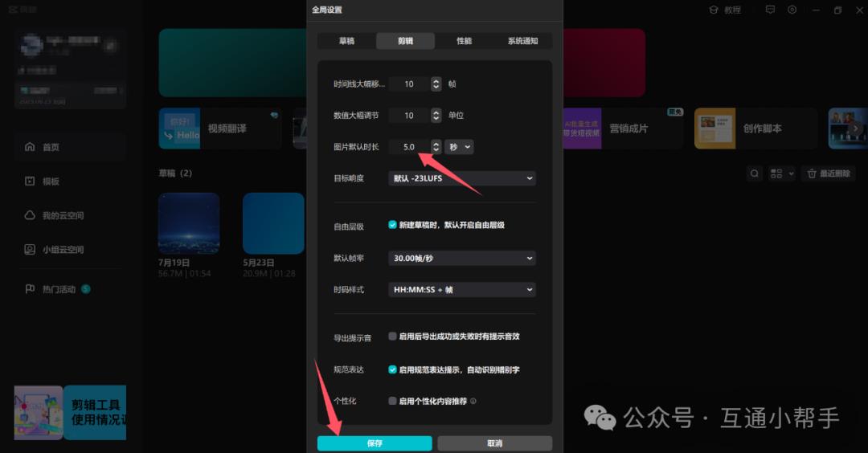Click the 时间线大幅移 value field showing 10
868x453 pixels.
pos(409,84)
